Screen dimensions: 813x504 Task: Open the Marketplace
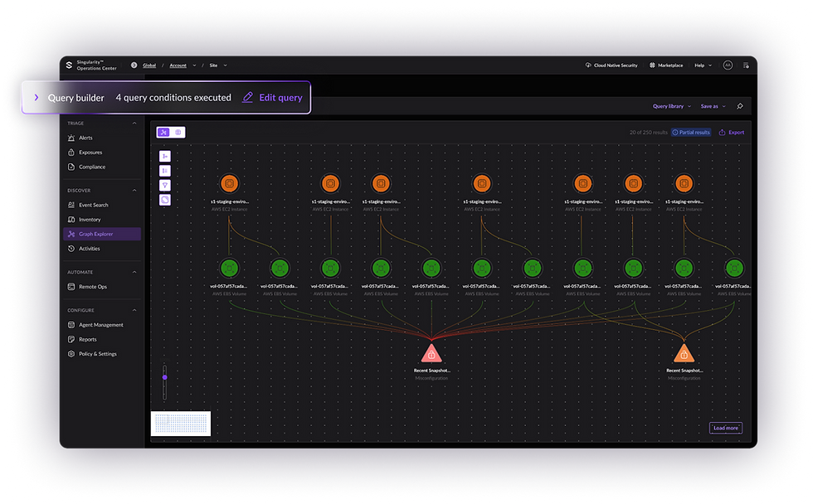pos(666,65)
